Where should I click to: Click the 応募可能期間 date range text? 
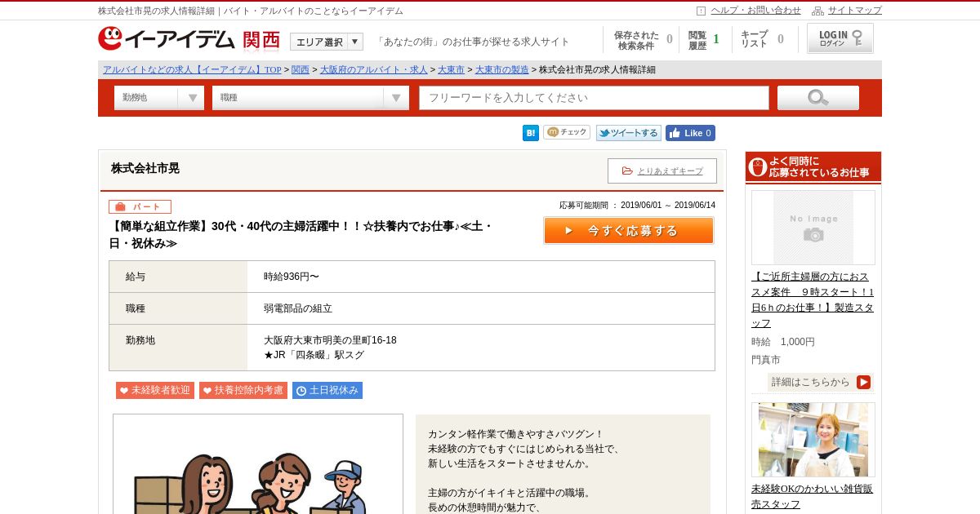[637, 206]
